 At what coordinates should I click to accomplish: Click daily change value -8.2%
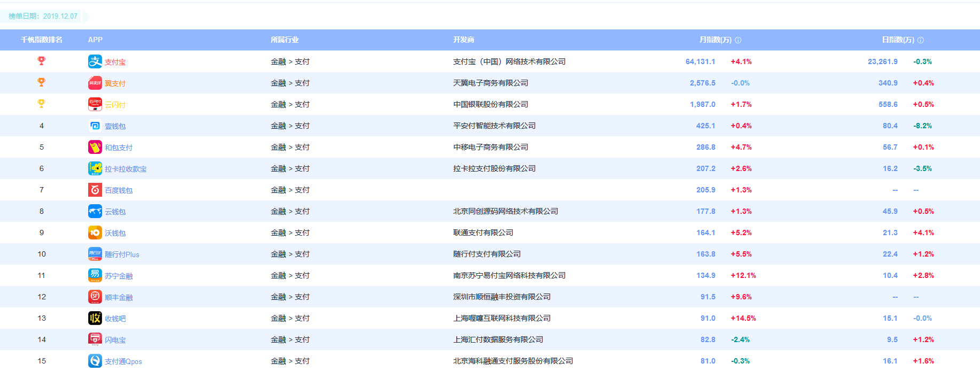pos(922,126)
